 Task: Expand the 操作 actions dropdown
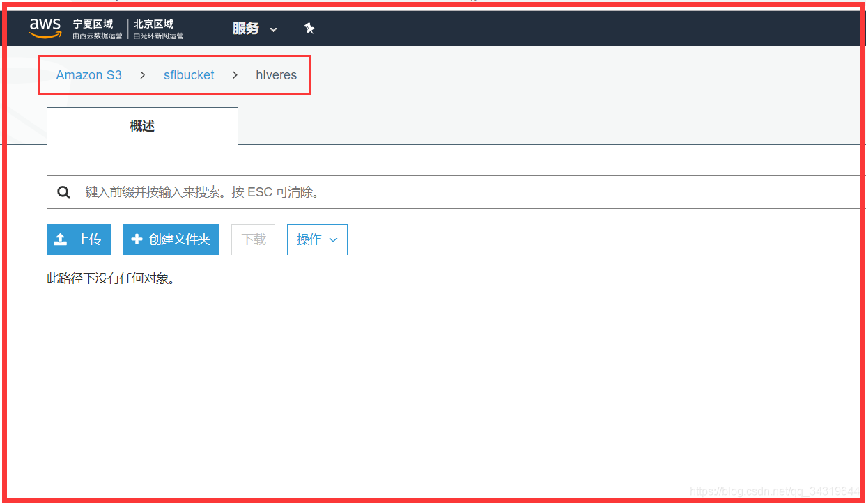(x=317, y=239)
